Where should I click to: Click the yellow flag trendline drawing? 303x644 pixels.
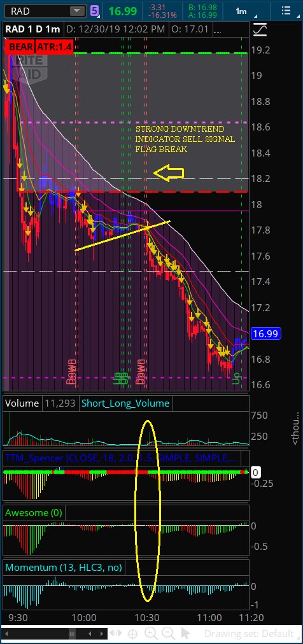coord(122,235)
